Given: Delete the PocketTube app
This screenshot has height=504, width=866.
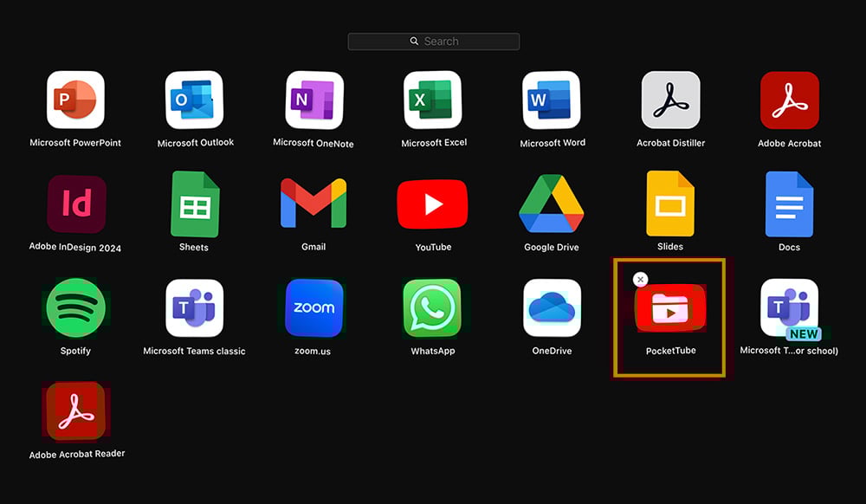Looking at the screenshot, I should coord(640,279).
